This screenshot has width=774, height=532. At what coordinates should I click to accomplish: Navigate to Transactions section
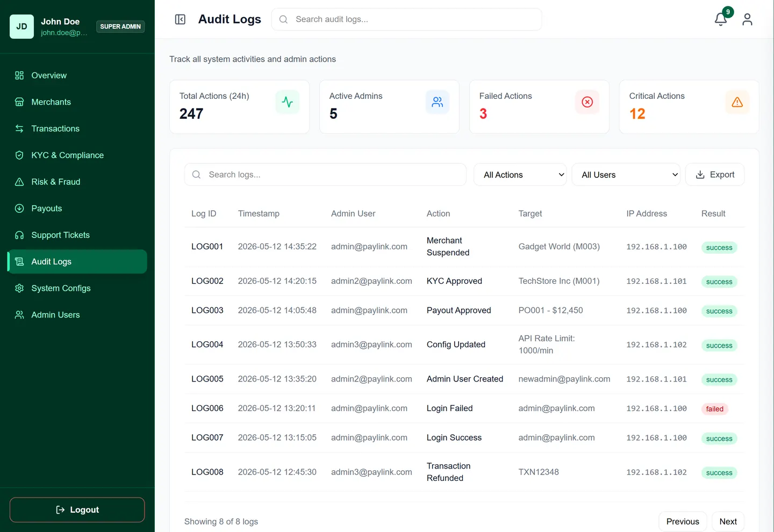point(77,128)
